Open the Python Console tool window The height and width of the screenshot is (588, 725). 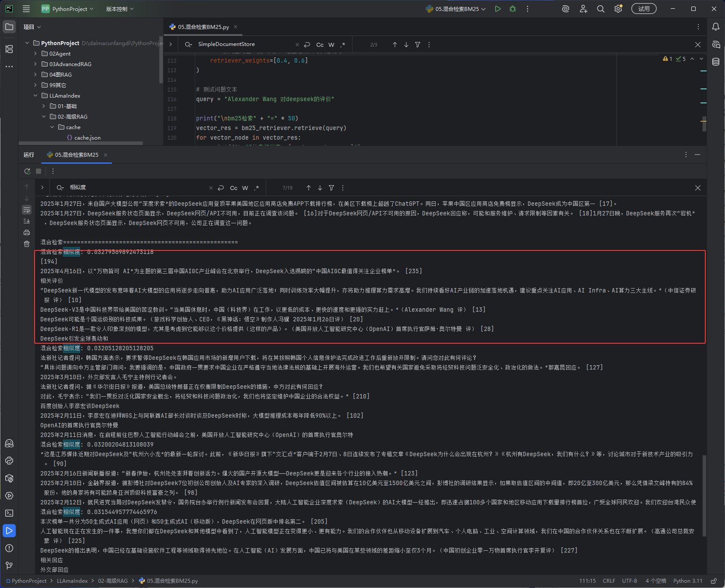9,461
